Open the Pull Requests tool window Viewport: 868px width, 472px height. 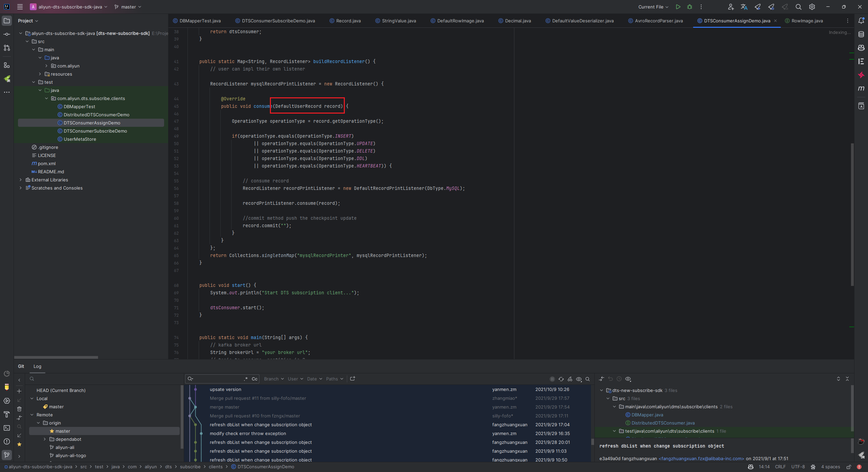point(7,48)
